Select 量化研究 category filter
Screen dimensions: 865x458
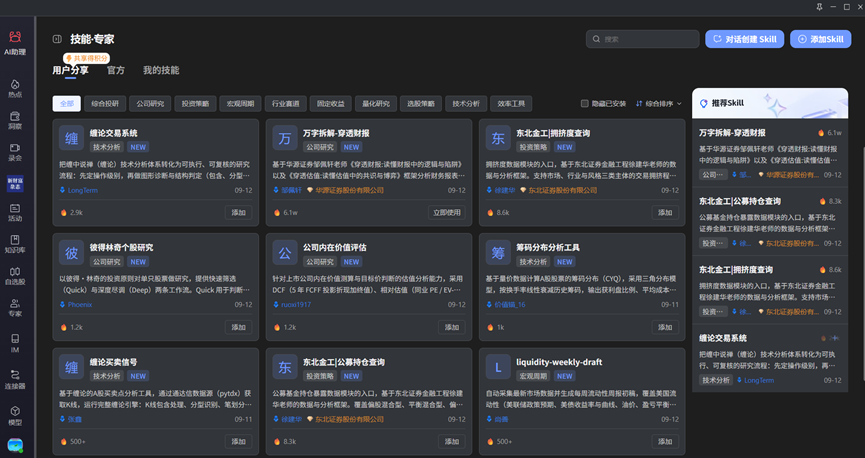376,104
